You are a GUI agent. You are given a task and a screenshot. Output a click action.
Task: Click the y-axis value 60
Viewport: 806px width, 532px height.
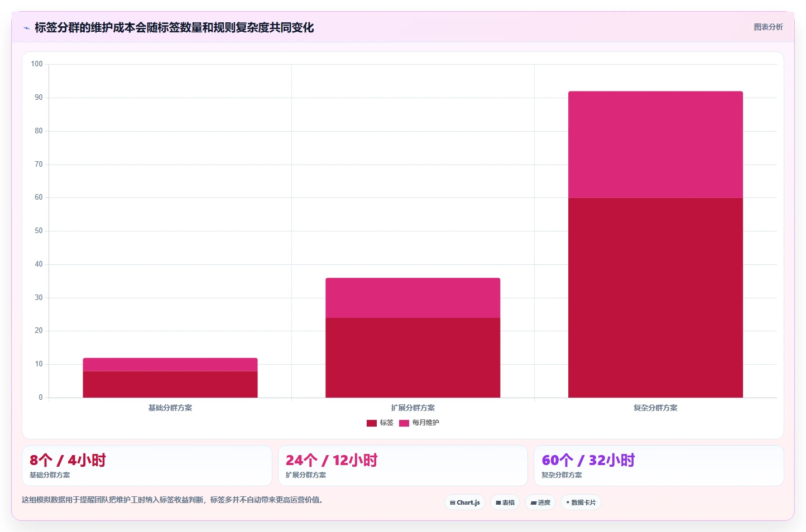[39, 197]
